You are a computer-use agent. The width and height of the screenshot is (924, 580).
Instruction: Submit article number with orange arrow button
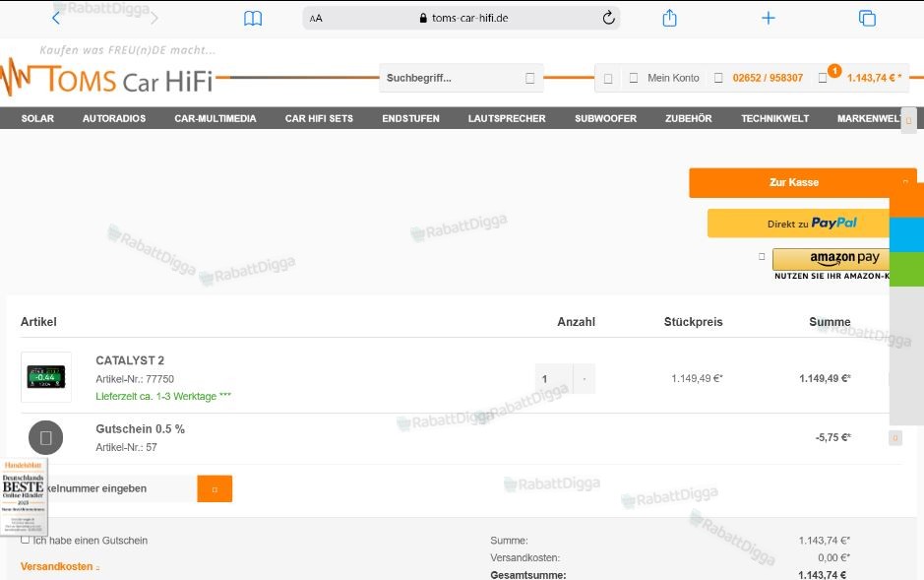tap(215, 488)
